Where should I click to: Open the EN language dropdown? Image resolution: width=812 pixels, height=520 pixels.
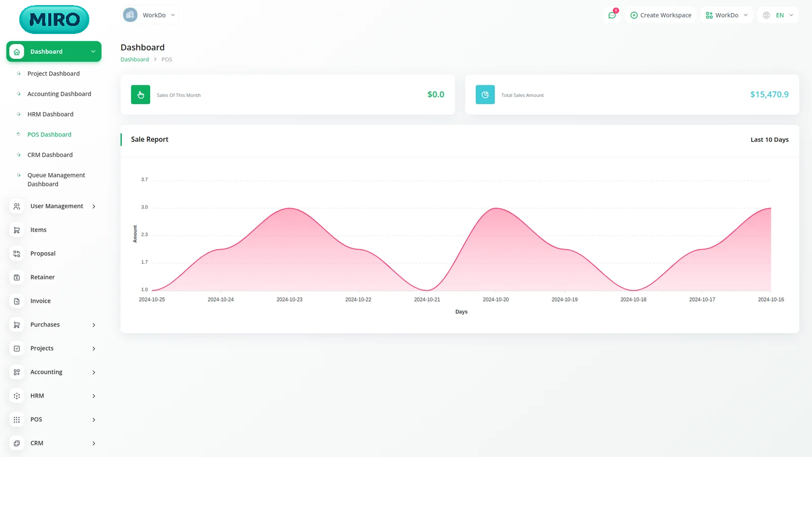pyautogui.click(x=779, y=15)
